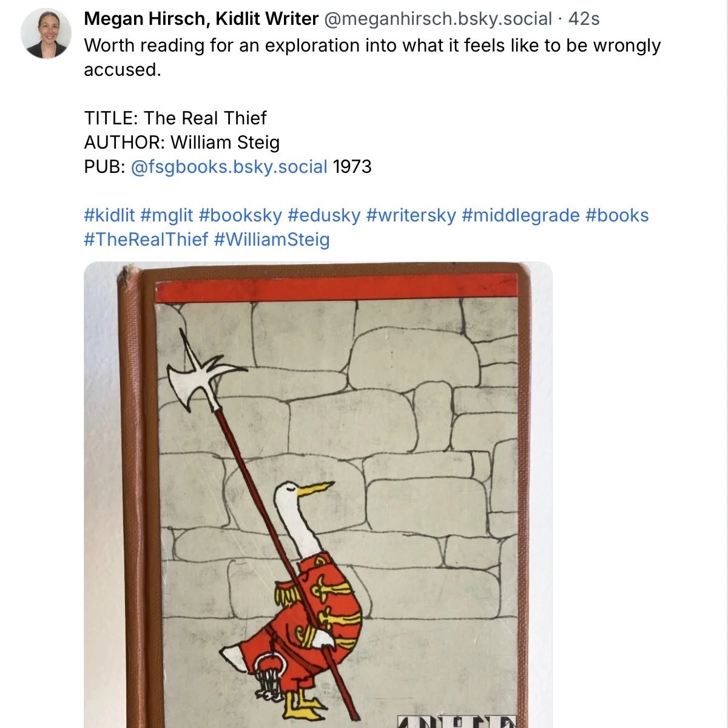
Task: Open the #kidlit hashtag
Action: click(x=109, y=215)
